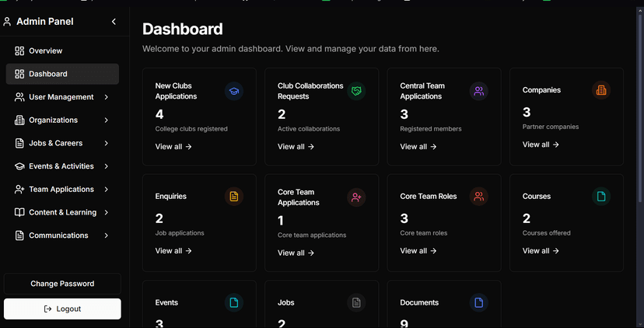Collapse the sidebar with the left chevron
The width and height of the screenshot is (644, 328).
(x=114, y=22)
